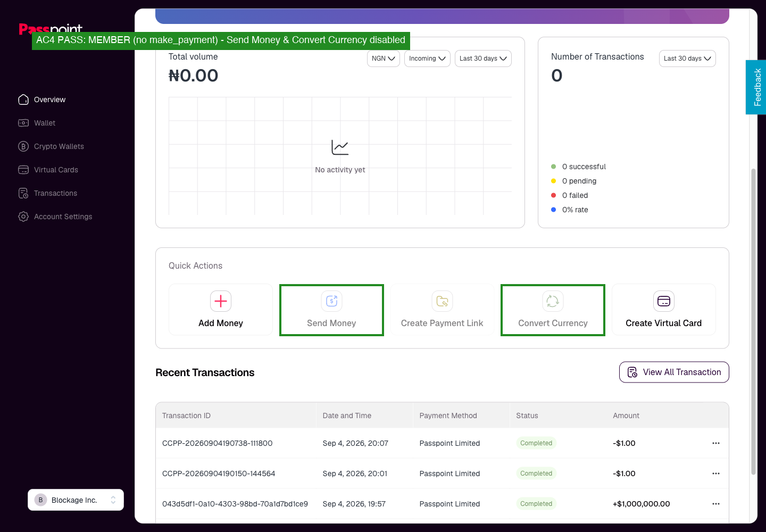Click the Passpoint logo
The image size is (766, 532).
pyautogui.click(x=51, y=28)
